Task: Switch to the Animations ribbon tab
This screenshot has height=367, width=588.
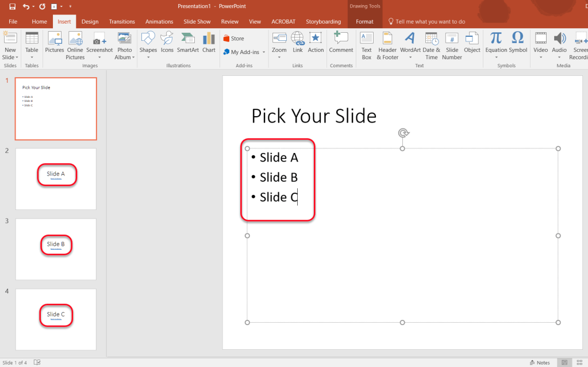Action: [x=159, y=21]
